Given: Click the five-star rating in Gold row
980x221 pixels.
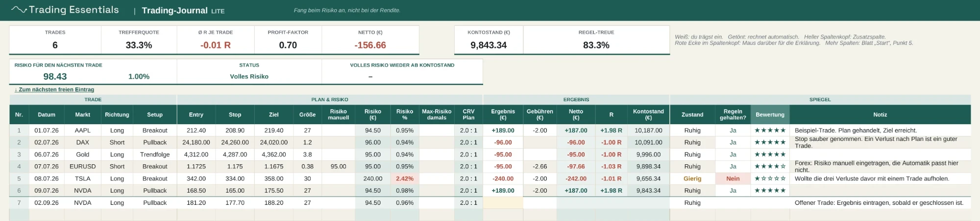Looking at the screenshot, I should click(x=770, y=155).
